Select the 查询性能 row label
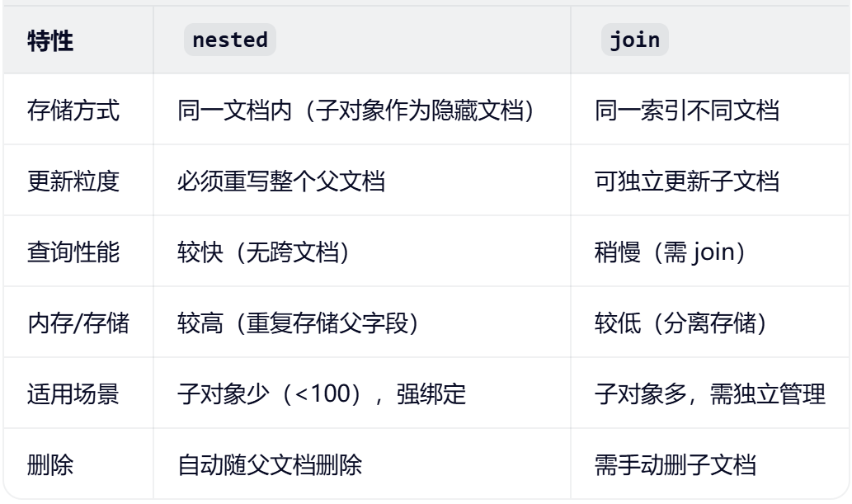The width and height of the screenshot is (852, 504). (x=74, y=252)
